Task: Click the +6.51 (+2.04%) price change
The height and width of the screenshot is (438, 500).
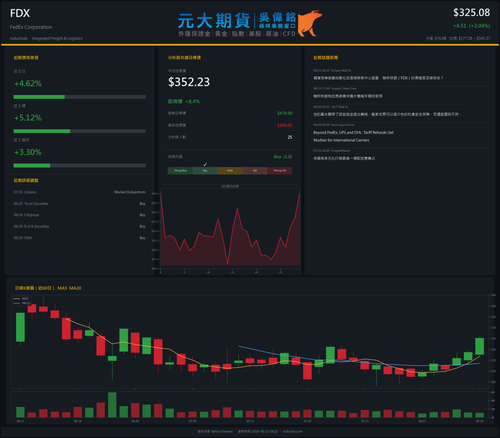Action: (x=471, y=26)
